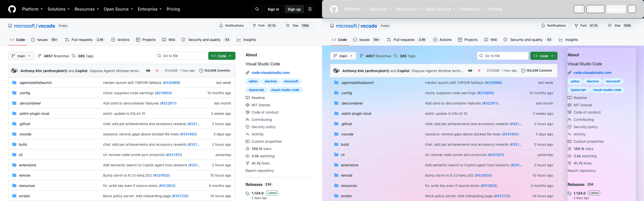The height and width of the screenshot is (201, 644).
Task: Click the electron topic tag, right page
Action: click(x=592, y=81)
